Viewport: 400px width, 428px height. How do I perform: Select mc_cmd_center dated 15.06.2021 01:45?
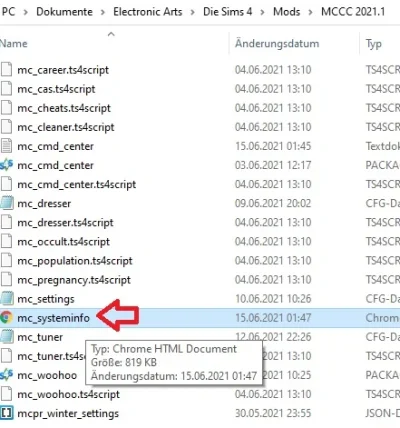coord(55,146)
